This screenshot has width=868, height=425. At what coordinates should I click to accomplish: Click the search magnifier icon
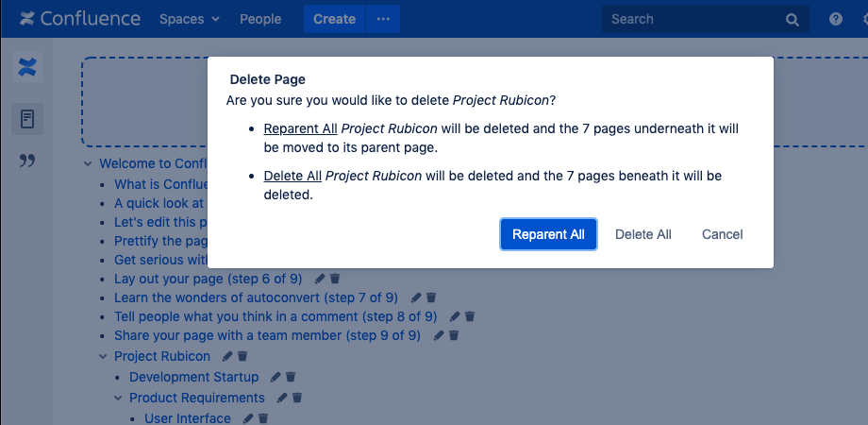click(793, 20)
